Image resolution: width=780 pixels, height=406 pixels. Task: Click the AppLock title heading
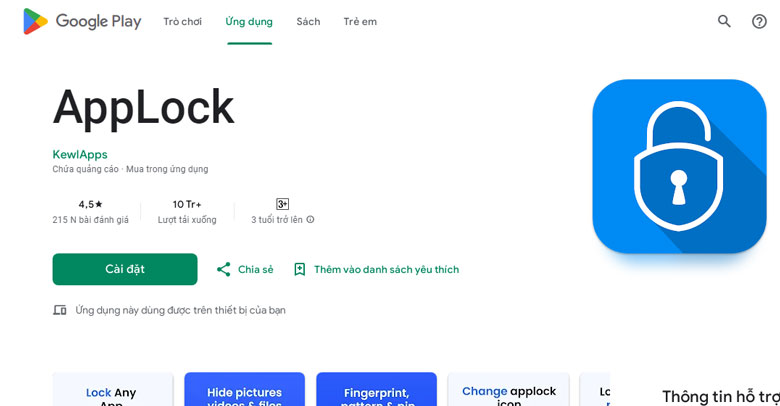pos(143,107)
